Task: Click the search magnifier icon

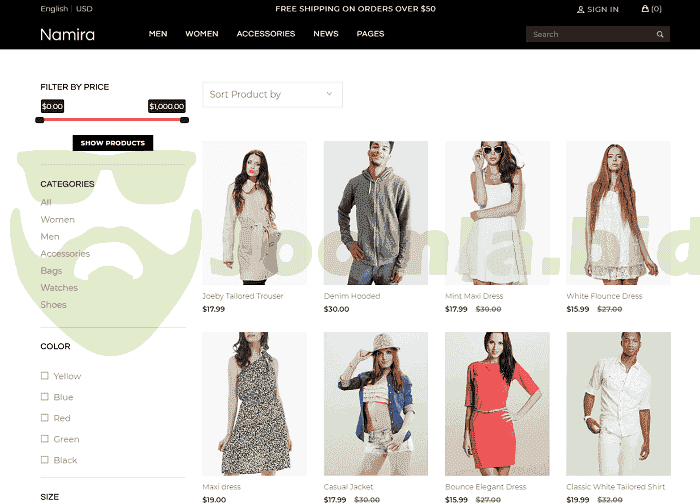Action: pos(660,34)
